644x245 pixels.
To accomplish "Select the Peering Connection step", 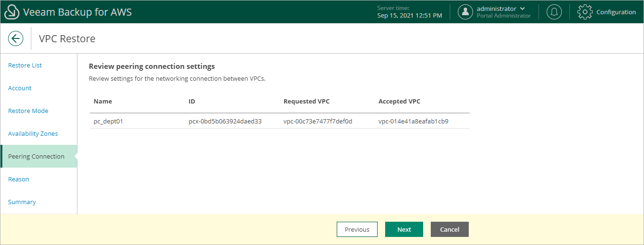I will [37, 157].
